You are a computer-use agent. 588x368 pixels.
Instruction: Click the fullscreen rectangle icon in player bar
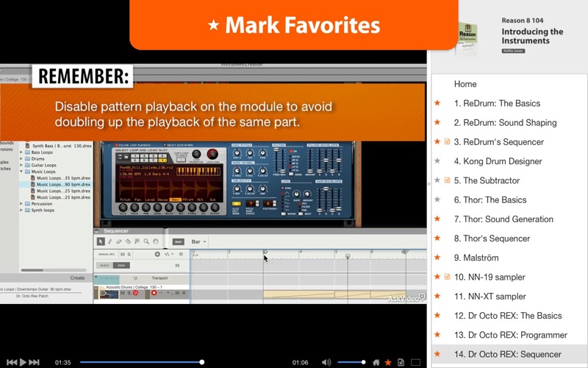[x=415, y=362]
